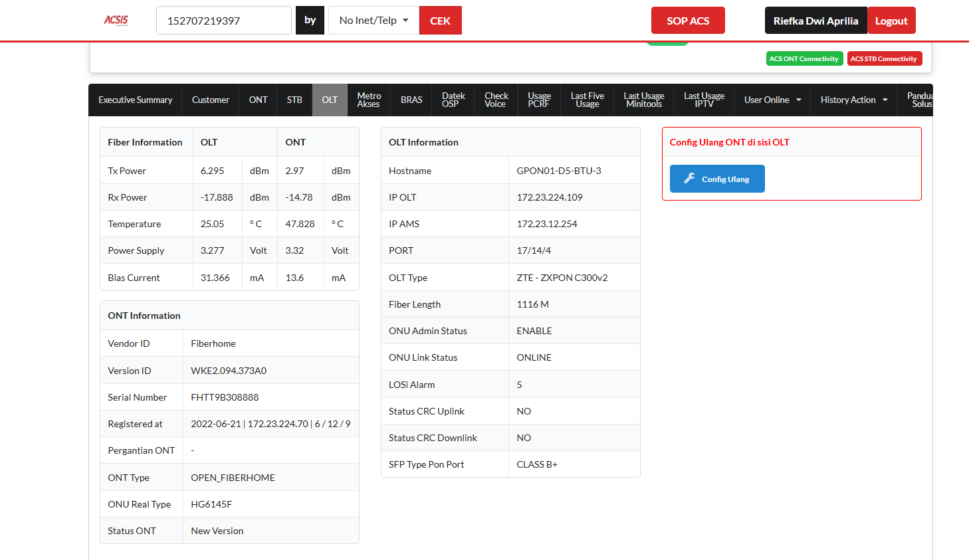Go to the Metro Akses tab
Image resolution: width=969 pixels, height=560 pixels.
click(x=369, y=100)
